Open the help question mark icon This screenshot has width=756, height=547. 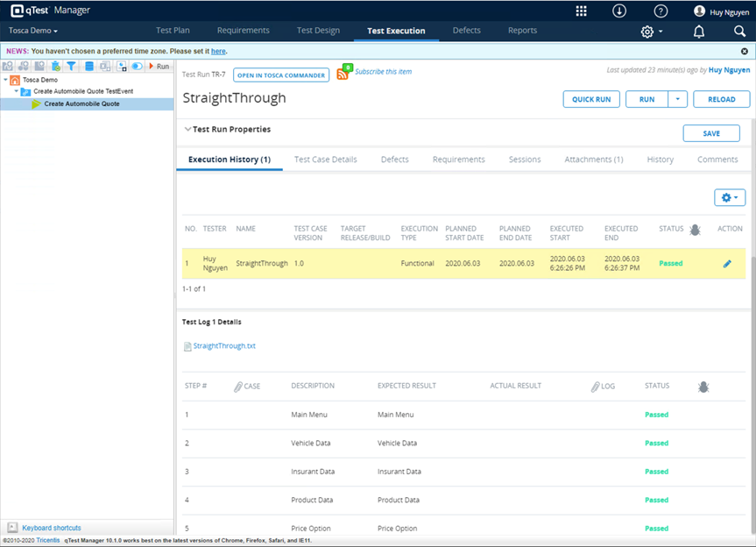tap(661, 11)
